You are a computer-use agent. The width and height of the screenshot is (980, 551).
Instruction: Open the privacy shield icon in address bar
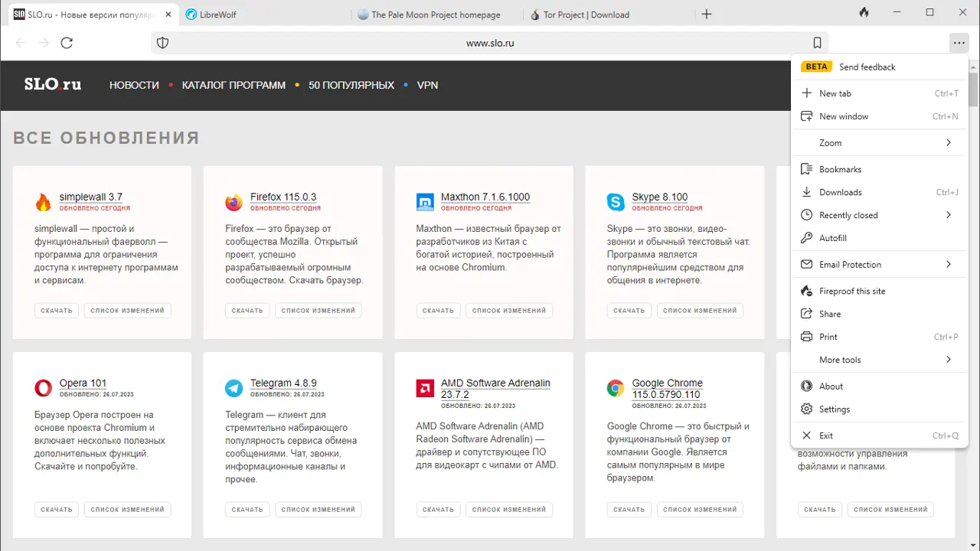pyautogui.click(x=162, y=43)
